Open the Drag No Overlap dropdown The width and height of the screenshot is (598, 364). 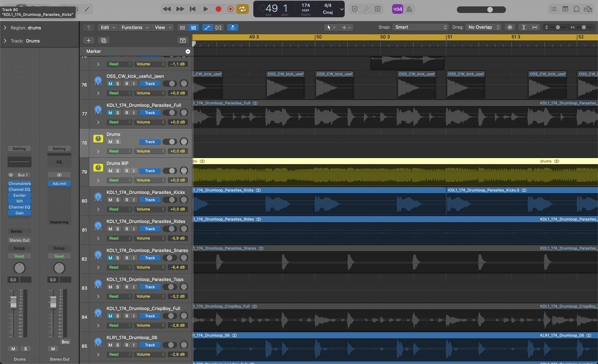(x=483, y=27)
